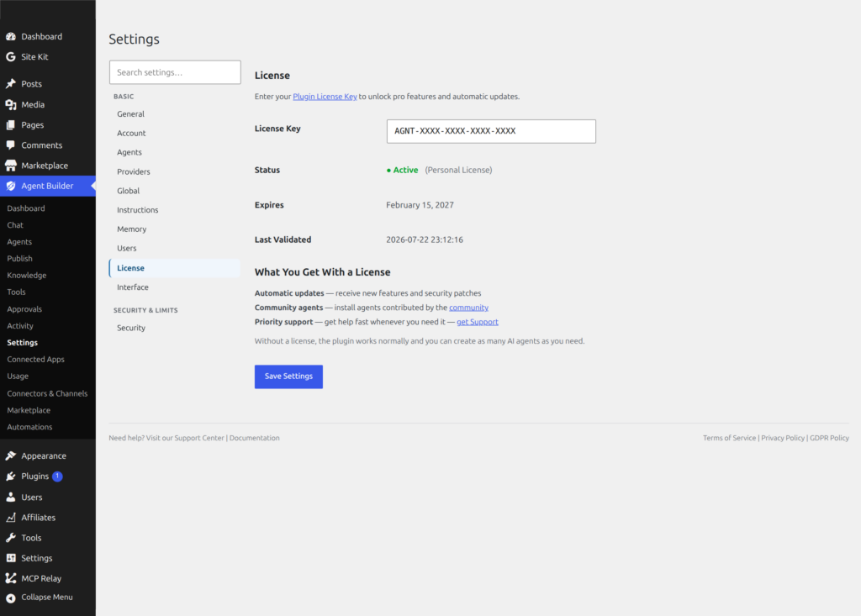Click the What You Get With a License heading
This screenshot has width=861, height=616.
pos(322,272)
